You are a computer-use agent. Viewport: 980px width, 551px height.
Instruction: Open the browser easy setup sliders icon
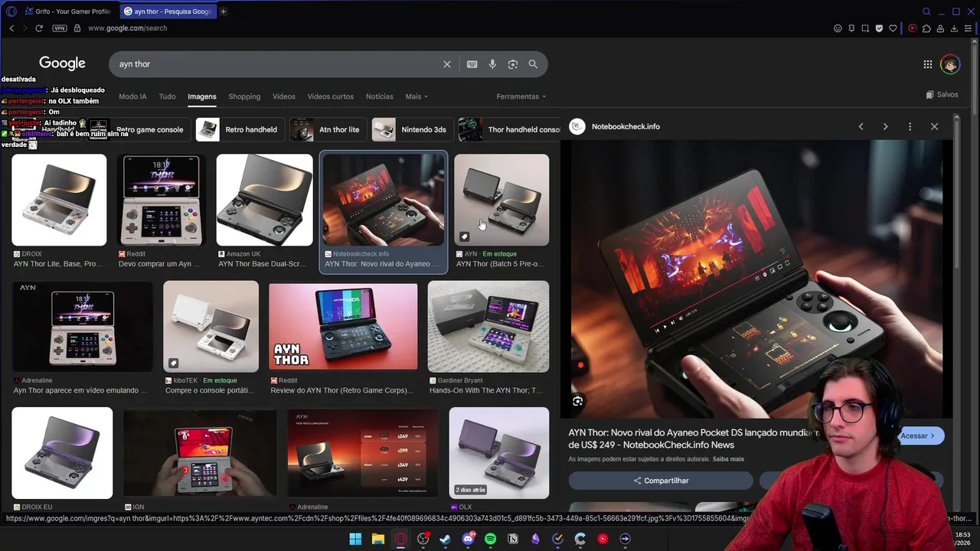coord(968,28)
